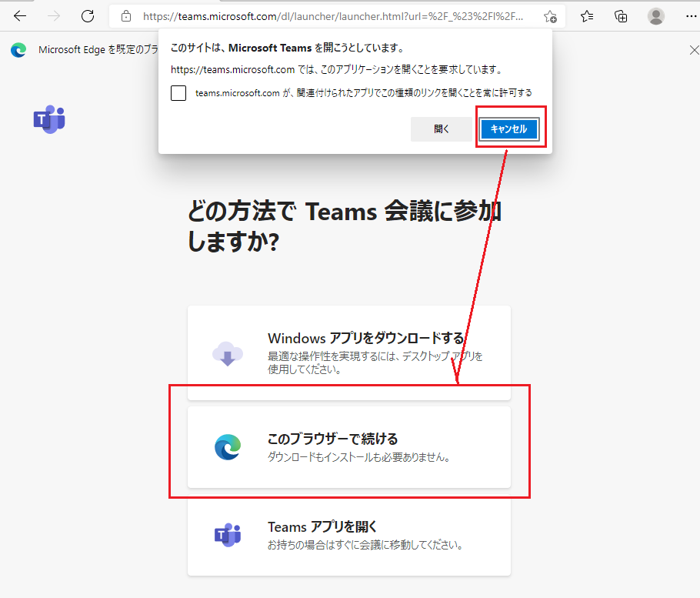
Task: Click ダウンロードもインストールも必要ありません text
Action: coord(359,457)
